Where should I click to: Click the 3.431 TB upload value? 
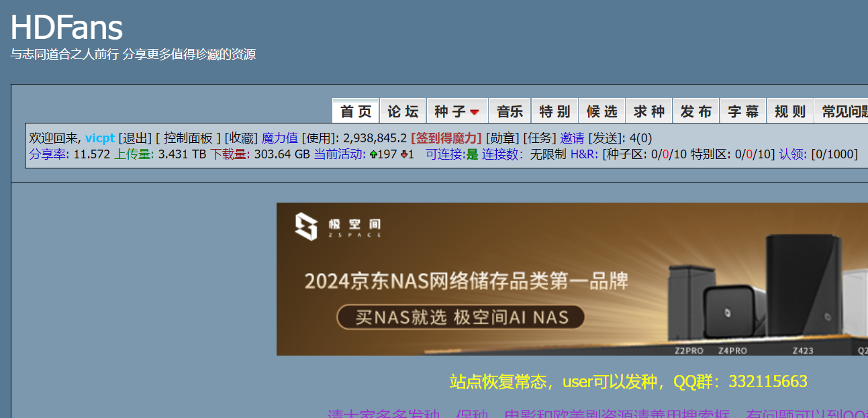[x=182, y=154]
